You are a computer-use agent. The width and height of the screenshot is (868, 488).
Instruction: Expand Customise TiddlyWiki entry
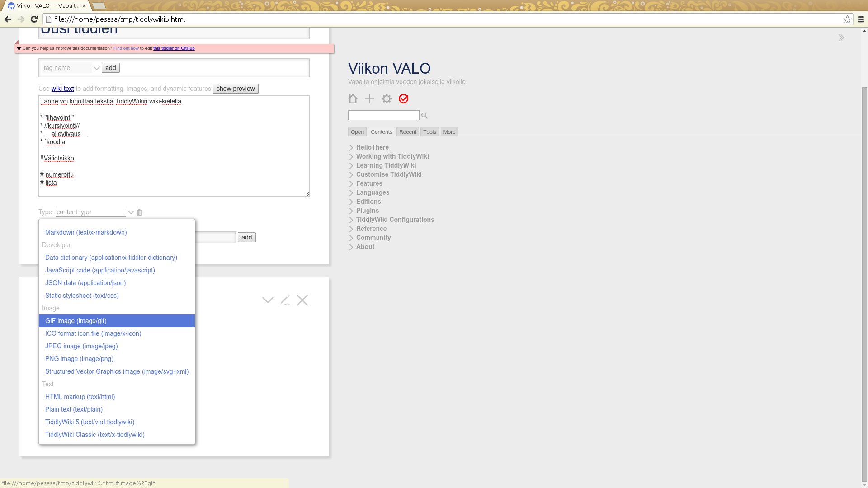click(x=351, y=174)
